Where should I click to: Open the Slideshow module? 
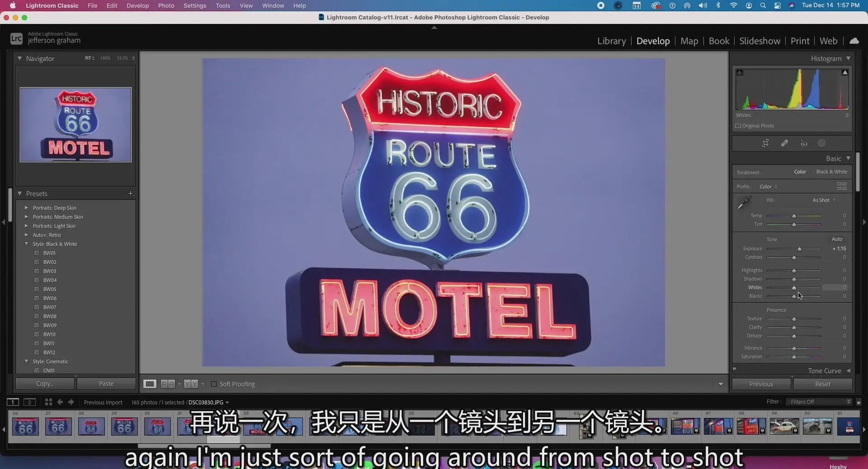(759, 41)
